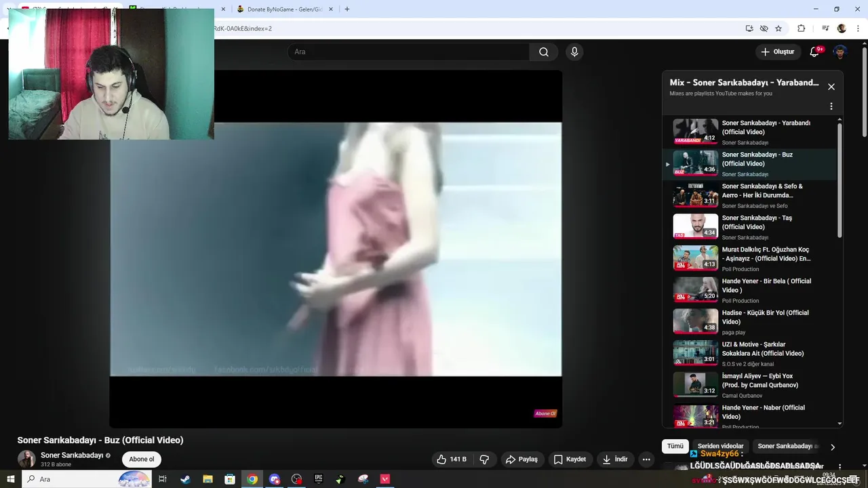
Task: Open Soner Sarıkabadayı channel avatar
Action: [26, 459]
